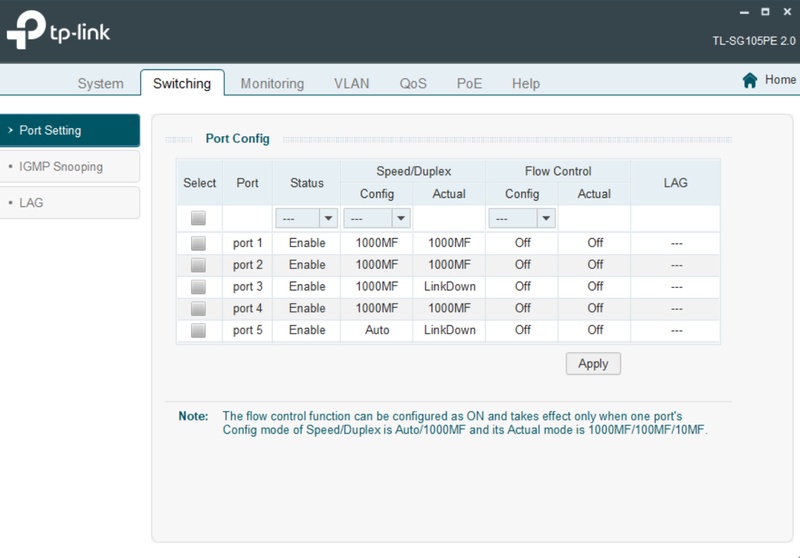Click the port 4 row label
This screenshot has width=800, height=558.
(248, 309)
